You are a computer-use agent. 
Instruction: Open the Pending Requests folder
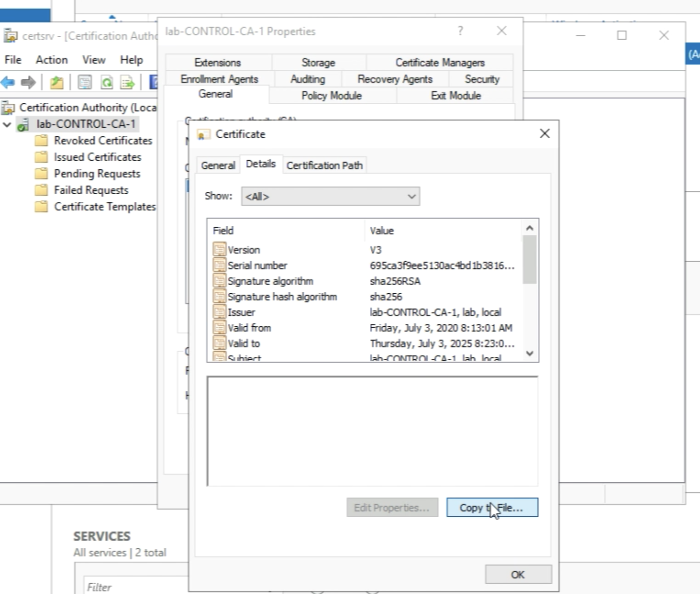pyautogui.click(x=97, y=173)
